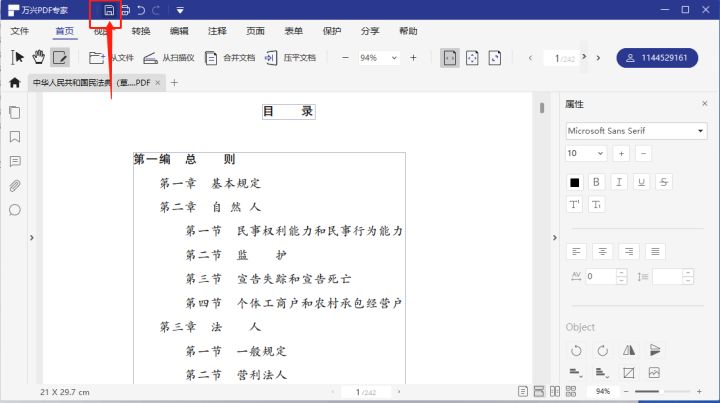Align text left

[576, 252]
